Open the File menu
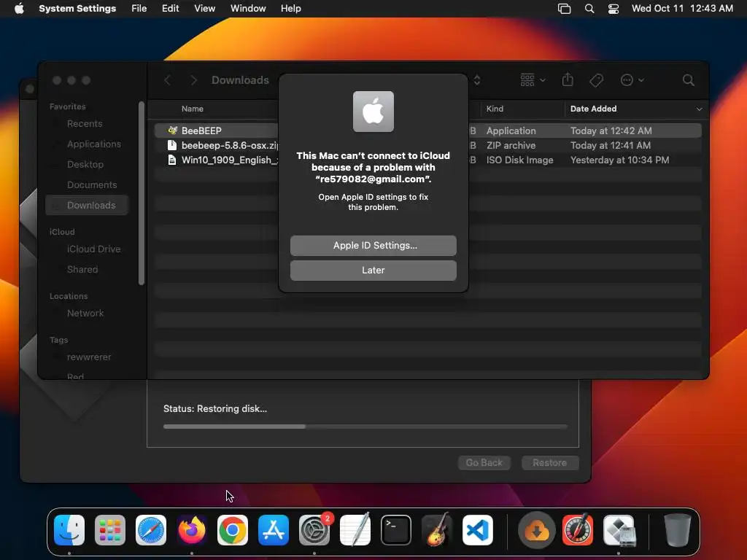Screen dimensions: 747x560 tap(139, 9)
